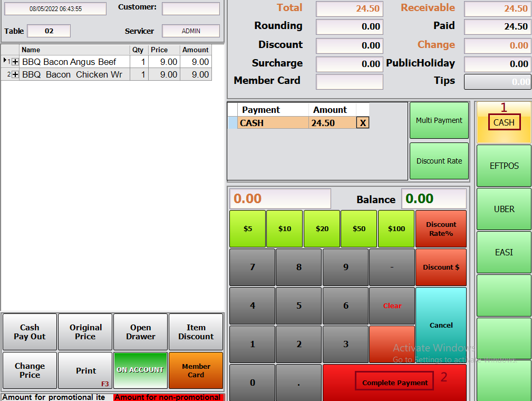Click the PublicHoliday amount field
Screen dimensions: 532x401
click(497, 64)
